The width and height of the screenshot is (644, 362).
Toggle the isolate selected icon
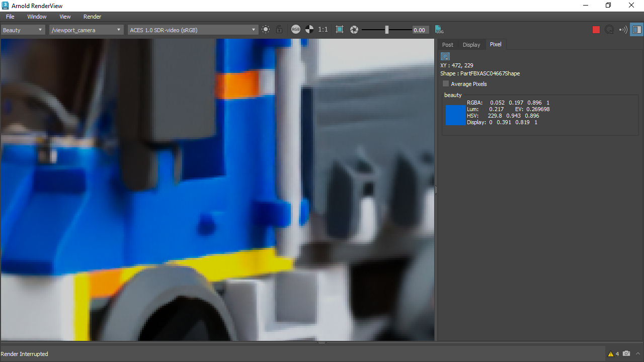[x=266, y=30]
